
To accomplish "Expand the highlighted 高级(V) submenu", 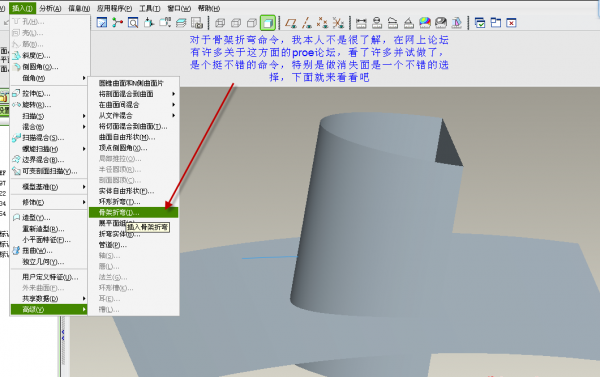I will tap(50, 309).
